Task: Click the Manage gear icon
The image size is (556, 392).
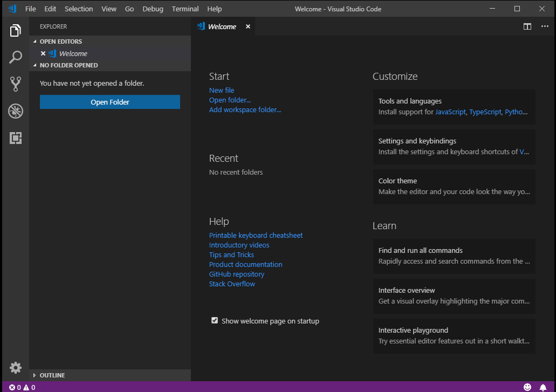Action: tap(16, 368)
